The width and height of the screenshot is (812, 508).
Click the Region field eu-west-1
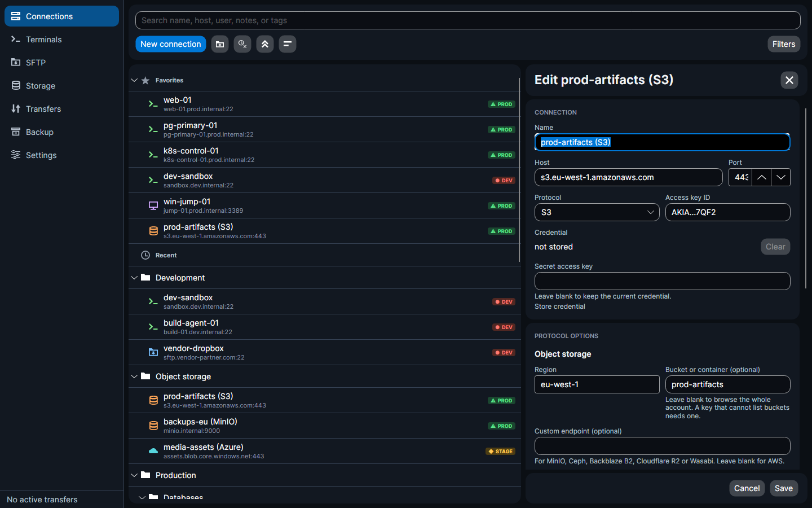click(x=597, y=384)
